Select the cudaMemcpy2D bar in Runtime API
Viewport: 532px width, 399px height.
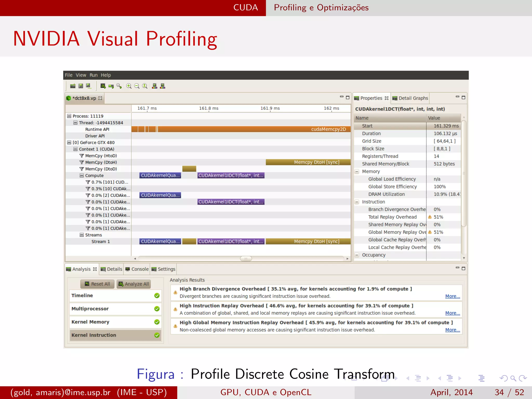click(x=254, y=129)
